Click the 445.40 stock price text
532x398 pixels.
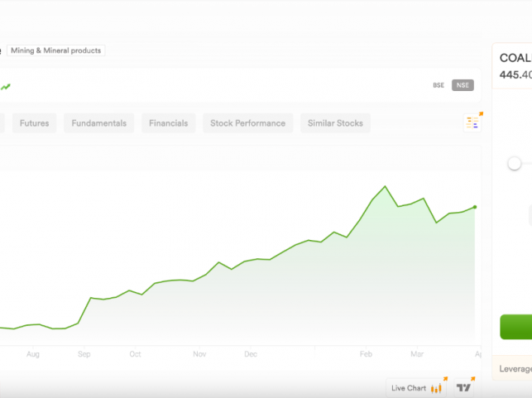(515, 74)
